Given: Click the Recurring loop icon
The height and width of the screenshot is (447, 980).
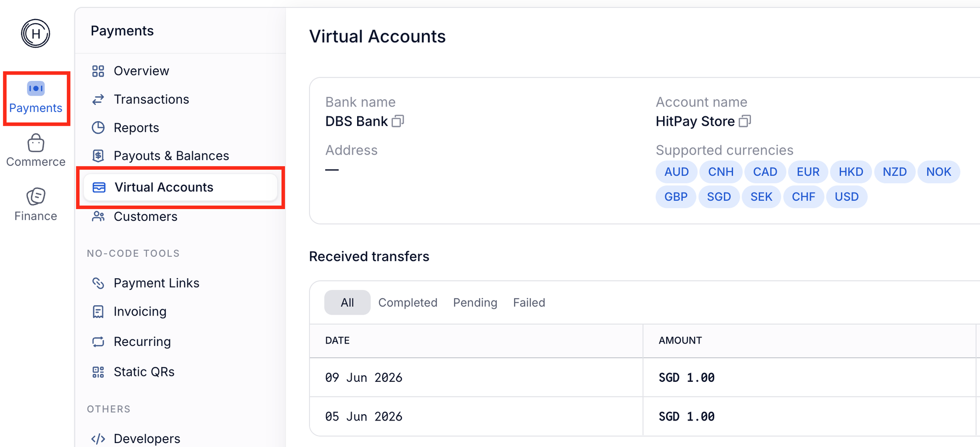Looking at the screenshot, I should click(x=98, y=342).
